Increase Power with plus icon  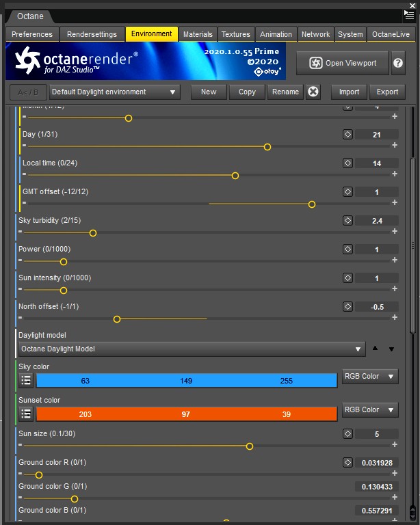395,260
